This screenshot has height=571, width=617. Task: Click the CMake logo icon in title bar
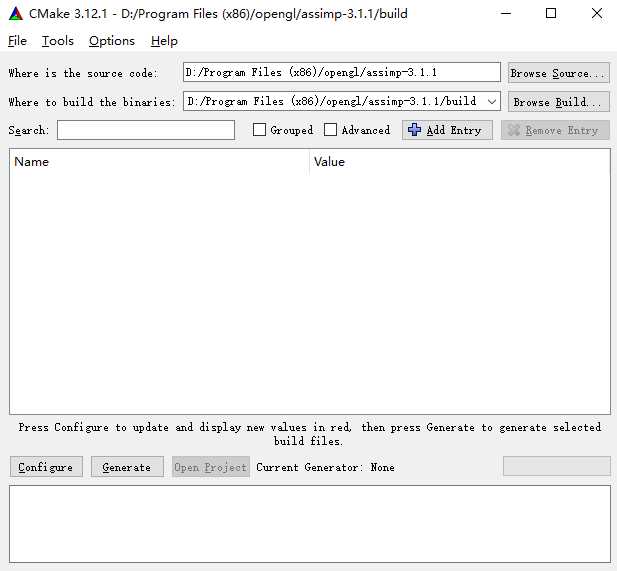click(16, 14)
